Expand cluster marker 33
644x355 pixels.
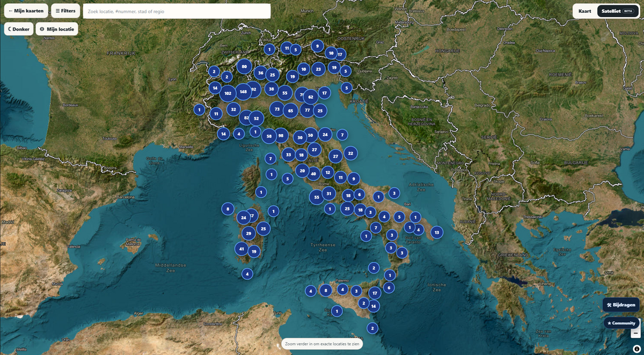pos(289,155)
